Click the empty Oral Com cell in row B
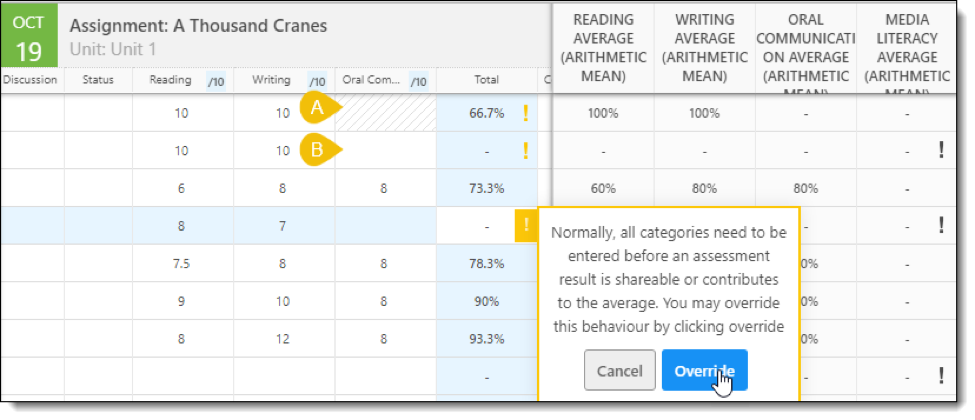 [x=386, y=151]
